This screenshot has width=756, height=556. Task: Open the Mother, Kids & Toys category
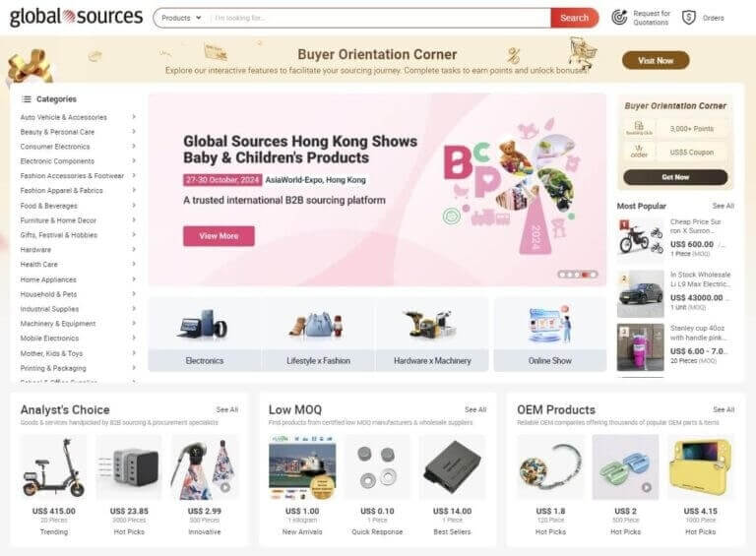coord(51,353)
